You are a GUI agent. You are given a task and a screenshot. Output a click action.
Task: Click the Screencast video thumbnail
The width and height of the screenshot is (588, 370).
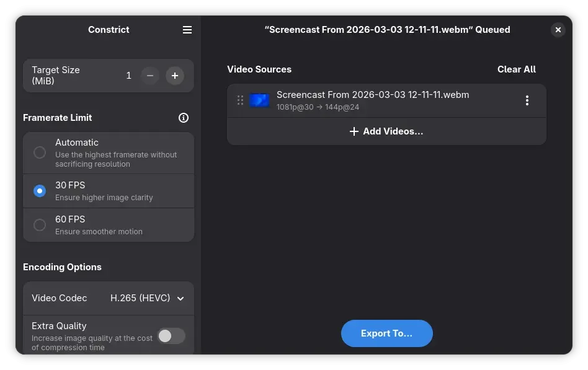pyautogui.click(x=259, y=100)
